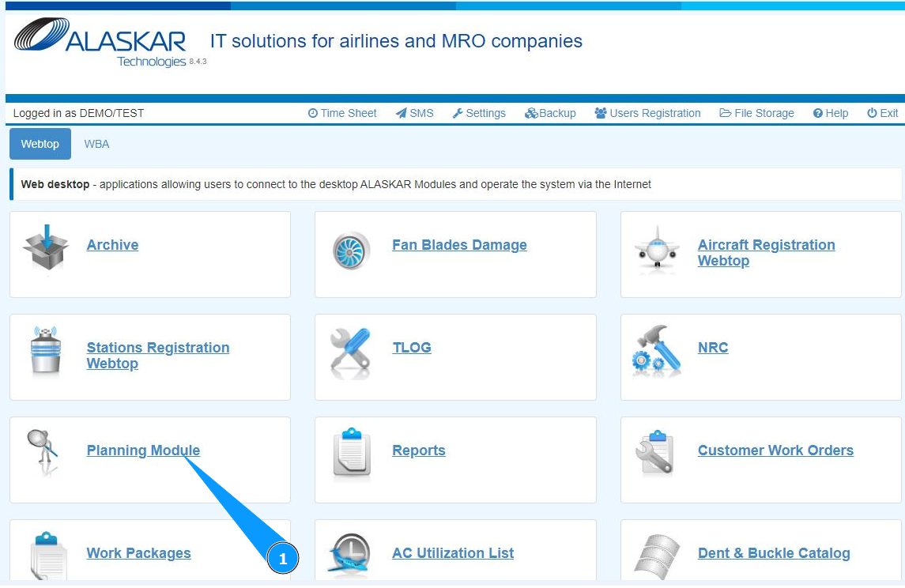Open Help from top menu
The width and height of the screenshot is (905, 588).
tap(831, 113)
